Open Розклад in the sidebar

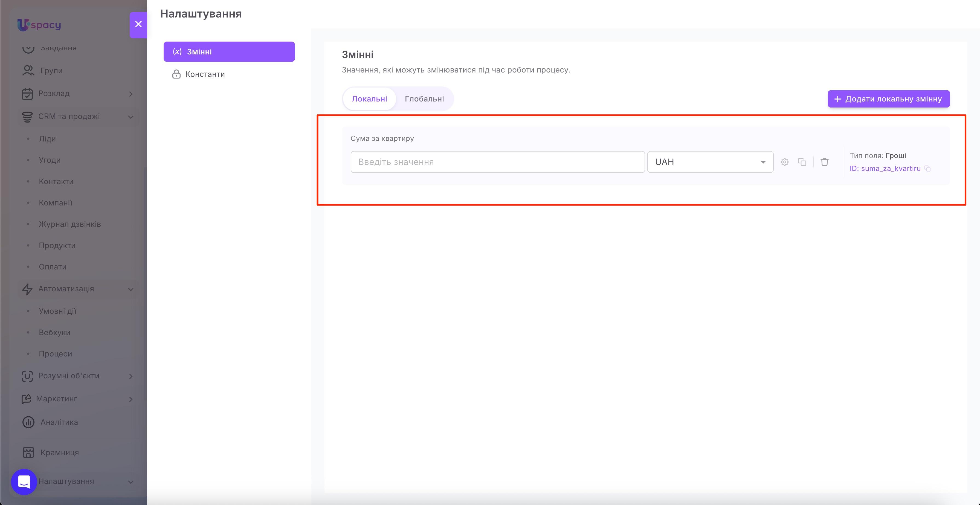pos(54,94)
